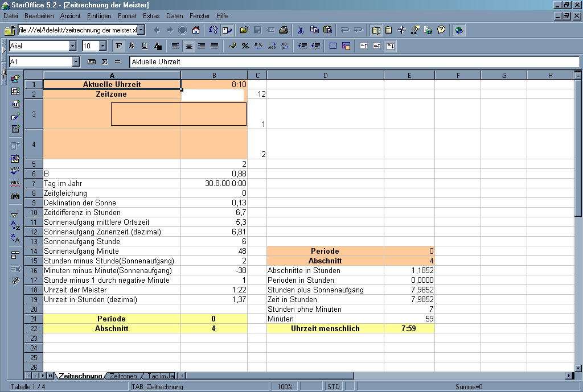Sort ascending with the A-Z icon
The height and width of the screenshot is (392, 583).
click(15, 225)
